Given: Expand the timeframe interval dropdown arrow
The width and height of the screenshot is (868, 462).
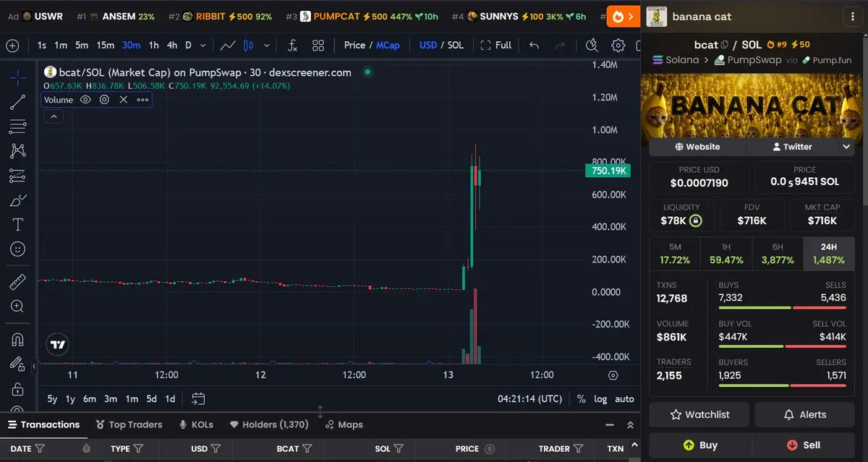Looking at the screenshot, I should coord(203,46).
